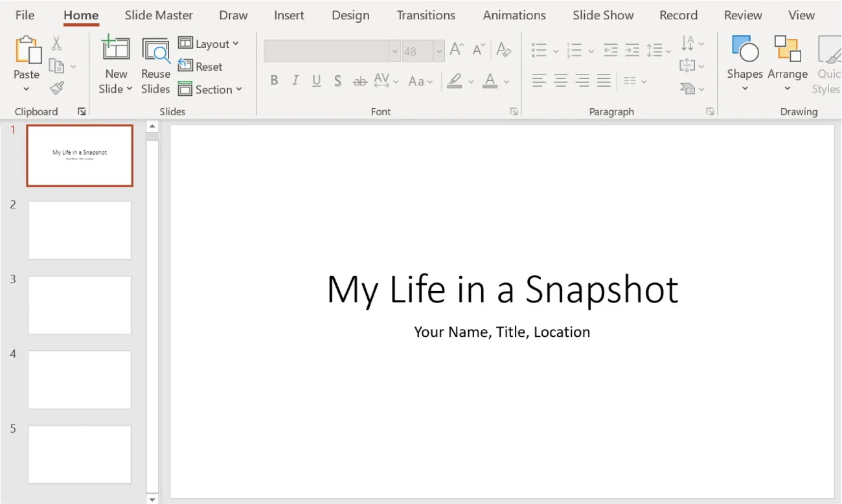
Task: Switch to the Animations tab
Action: pyautogui.click(x=514, y=15)
